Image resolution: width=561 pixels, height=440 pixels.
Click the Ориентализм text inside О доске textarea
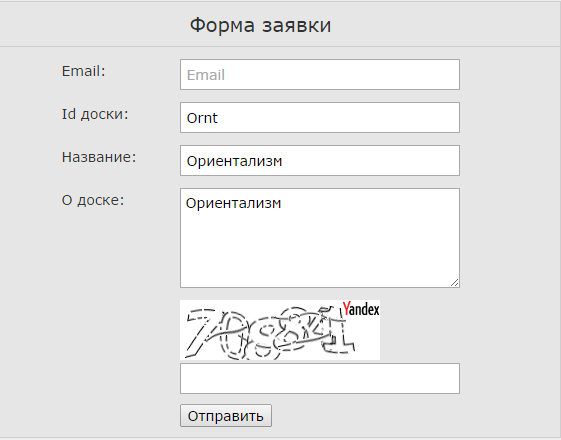(x=234, y=203)
